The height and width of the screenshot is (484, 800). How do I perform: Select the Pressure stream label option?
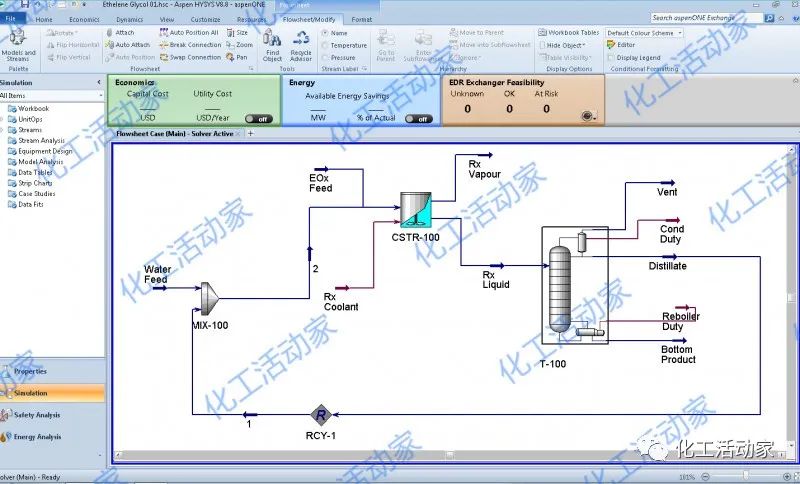[338, 58]
